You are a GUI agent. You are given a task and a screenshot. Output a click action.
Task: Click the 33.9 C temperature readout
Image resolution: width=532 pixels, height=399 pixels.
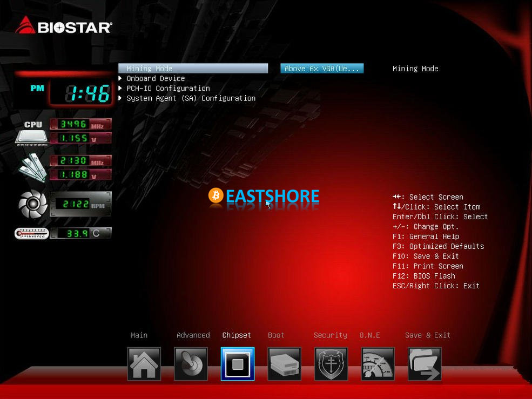81,233
